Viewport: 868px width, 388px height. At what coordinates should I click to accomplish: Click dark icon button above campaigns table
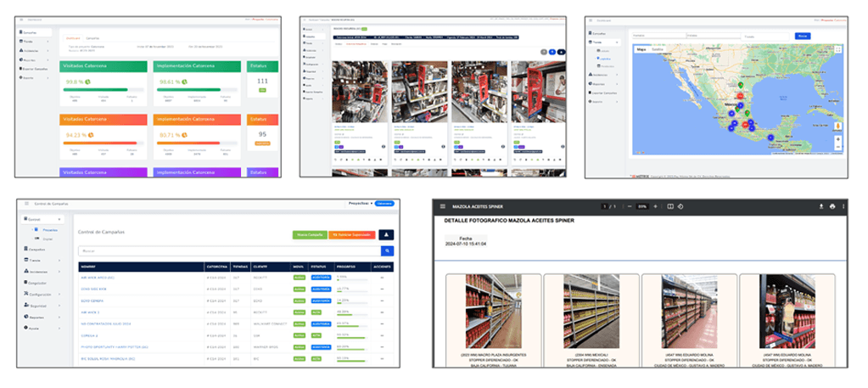pyautogui.click(x=386, y=235)
